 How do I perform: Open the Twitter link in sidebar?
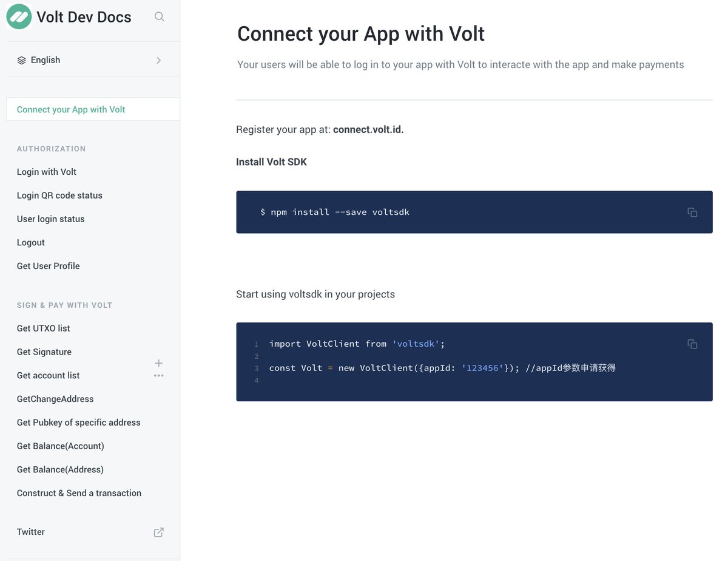point(31,532)
